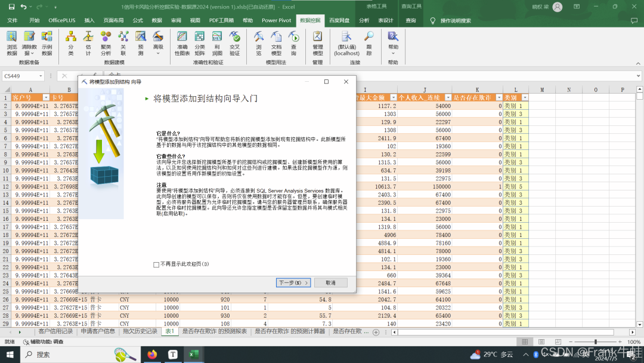Screen dimensions: 644x363
Task: Open the 准确性图表 accuracy chart
Action: click(182, 43)
